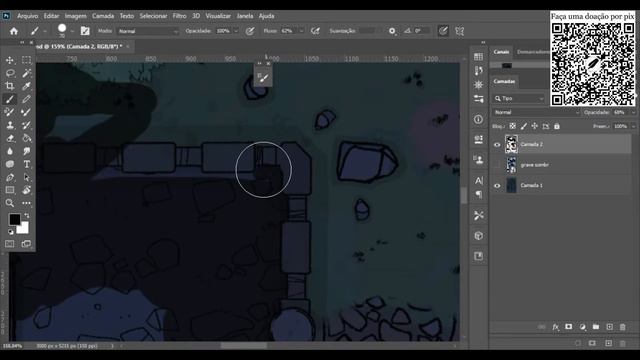Image resolution: width=640 pixels, height=360 pixels.
Task: Open the brush preset picker arrow
Action: [72, 31]
